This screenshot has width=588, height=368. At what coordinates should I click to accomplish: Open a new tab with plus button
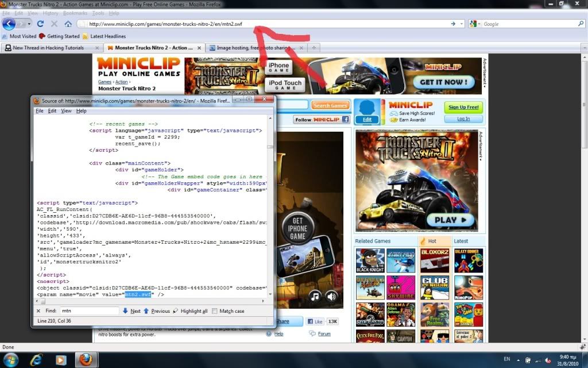[x=314, y=48]
